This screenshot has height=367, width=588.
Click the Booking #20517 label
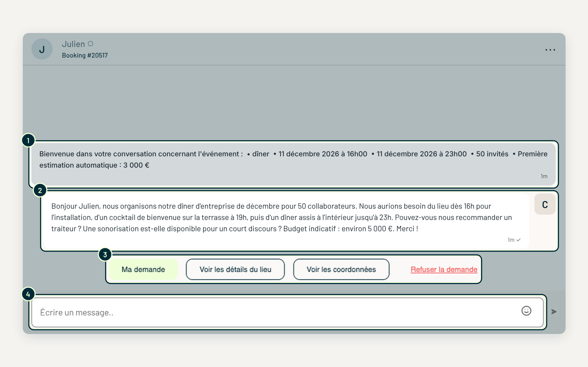[85, 55]
